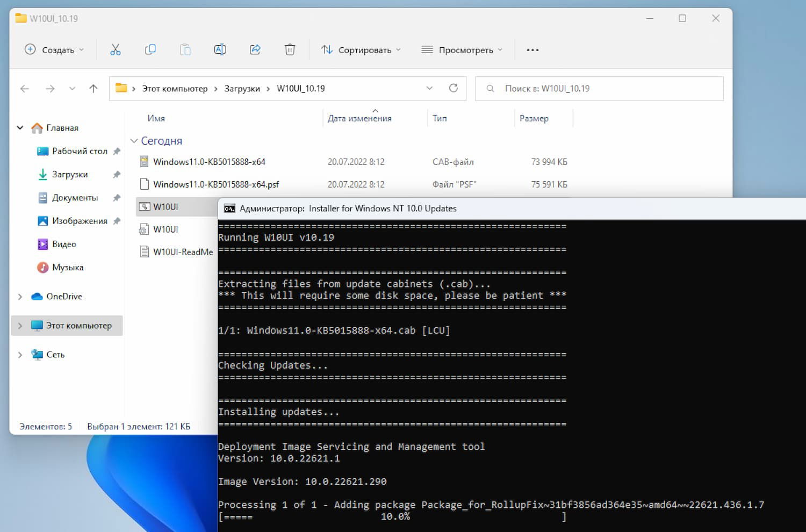Click the Delete trash bin icon
Viewport: 806px width, 532px height.
click(290, 50)
